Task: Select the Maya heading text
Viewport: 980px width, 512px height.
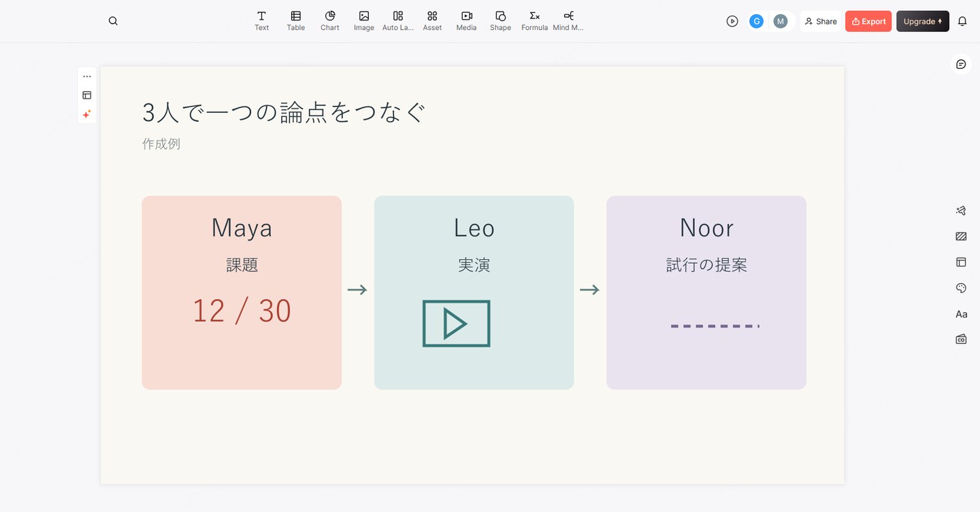Action: [242, 228]
